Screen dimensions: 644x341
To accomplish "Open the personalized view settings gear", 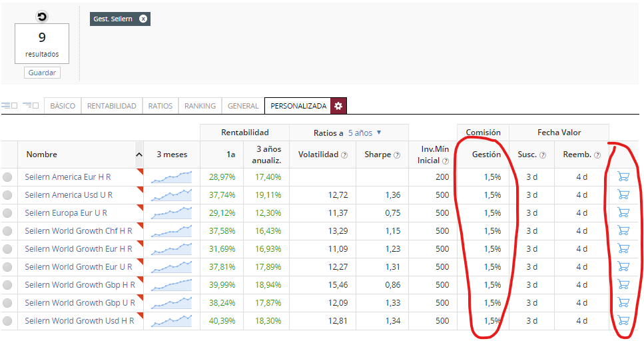I will click(338, 106).
